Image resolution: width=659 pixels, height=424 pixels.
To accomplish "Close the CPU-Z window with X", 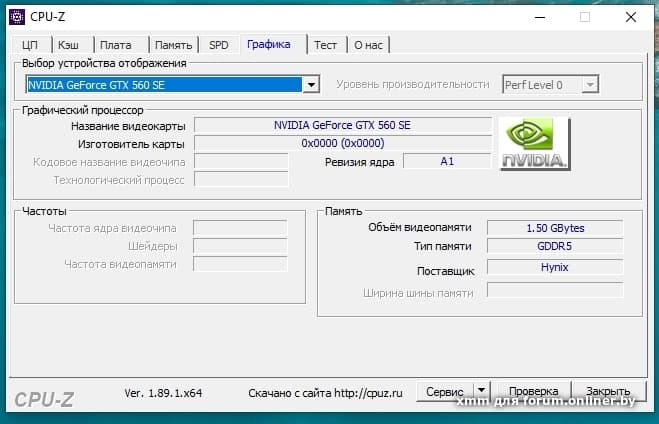I will (630, 17).
